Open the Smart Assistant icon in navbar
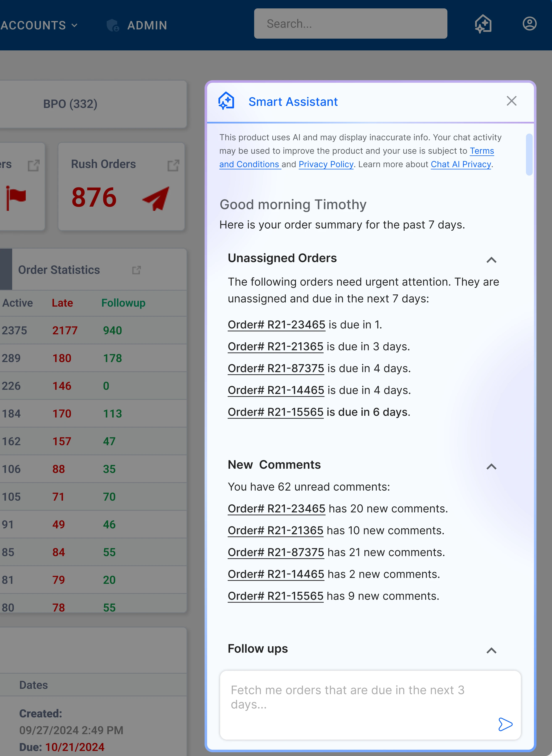This screenshot has width=552, height=756. coord(483,24)
